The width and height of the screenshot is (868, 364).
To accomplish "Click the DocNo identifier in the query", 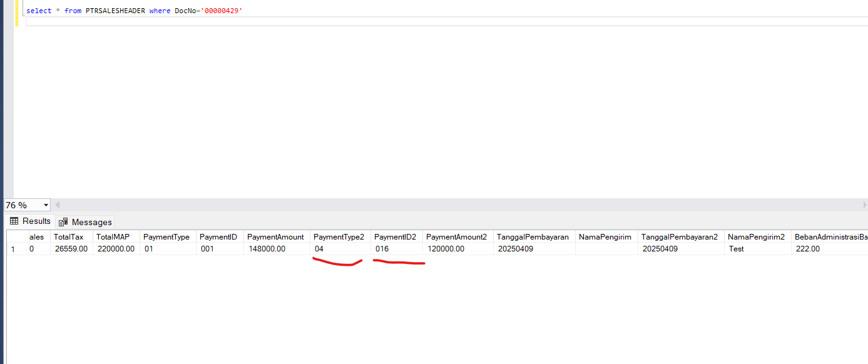I will pos(185,11).
